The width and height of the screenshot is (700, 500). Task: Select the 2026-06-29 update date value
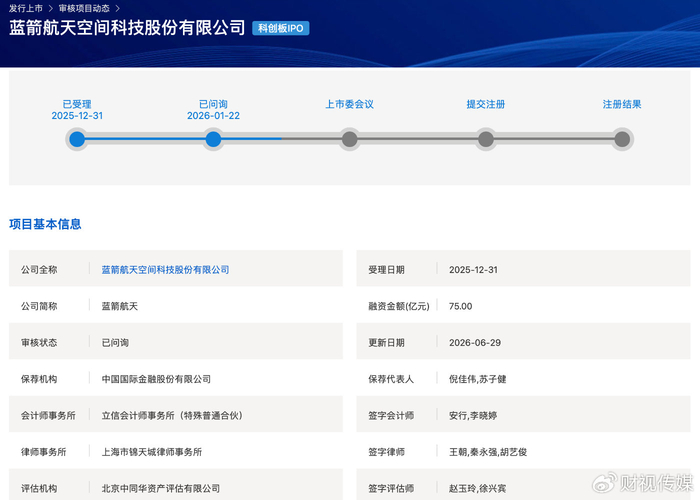click(x=475, y=342)
